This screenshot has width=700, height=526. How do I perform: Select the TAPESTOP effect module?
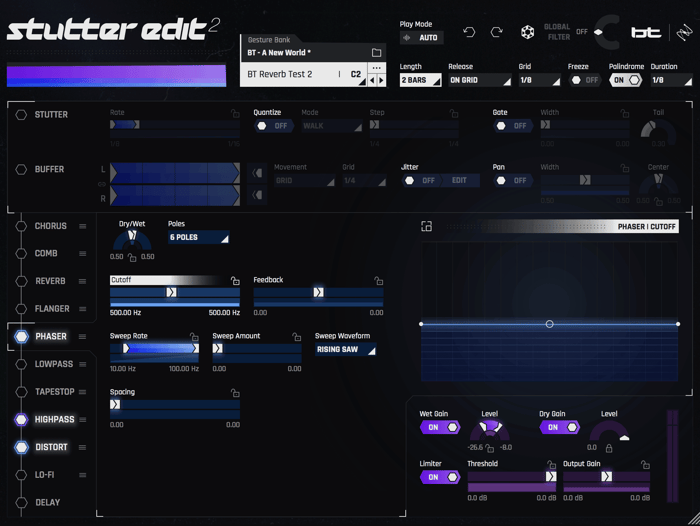[54, 392]
